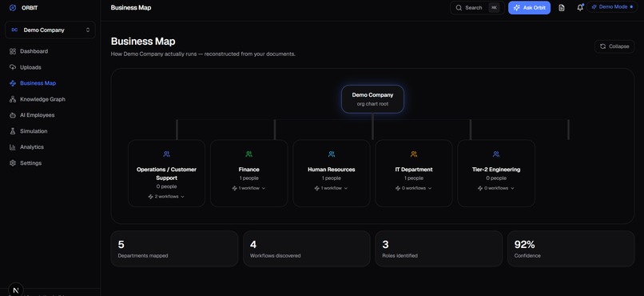The image size is (644, 296).
Task: Click the Simulation flask icon
Action: [13, 131]
